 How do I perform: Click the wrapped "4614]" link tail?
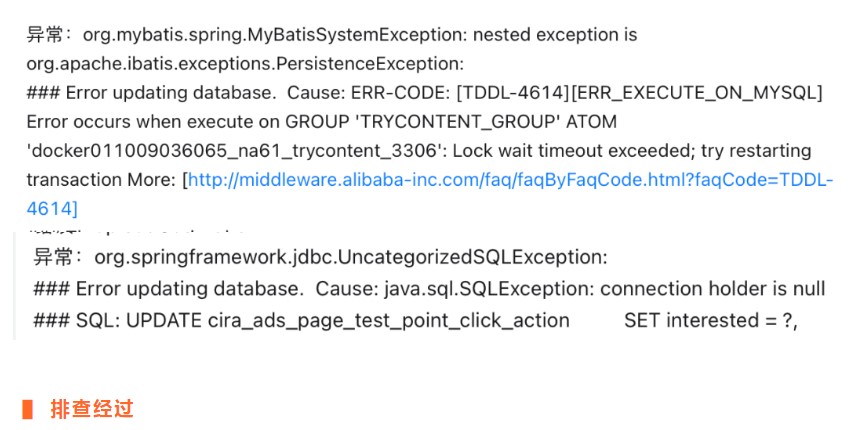click(52, 209)
